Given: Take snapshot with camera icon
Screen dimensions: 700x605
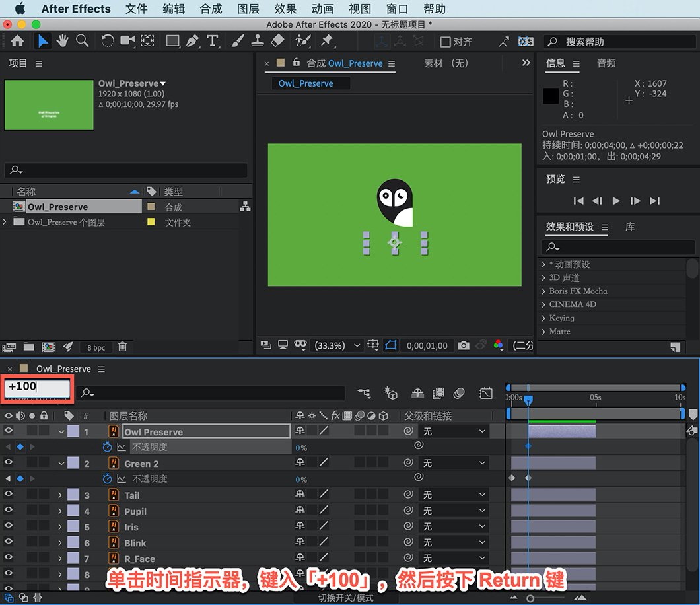Looking at the screenshot, I should coord(464,345).
